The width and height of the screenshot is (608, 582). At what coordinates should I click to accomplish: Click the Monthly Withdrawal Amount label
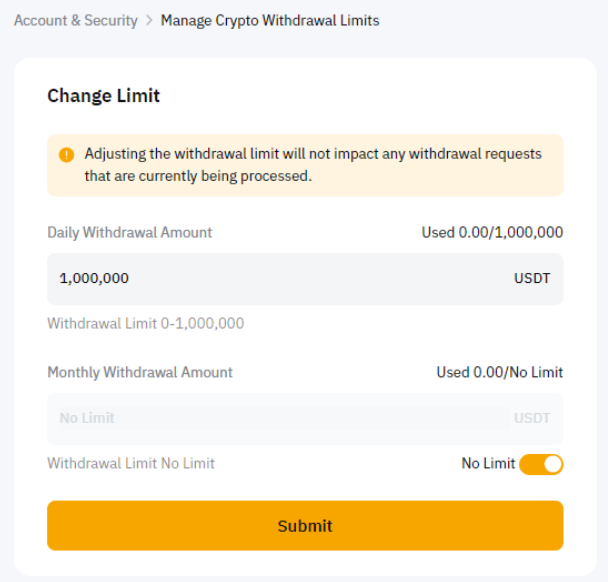click(140, 372)
